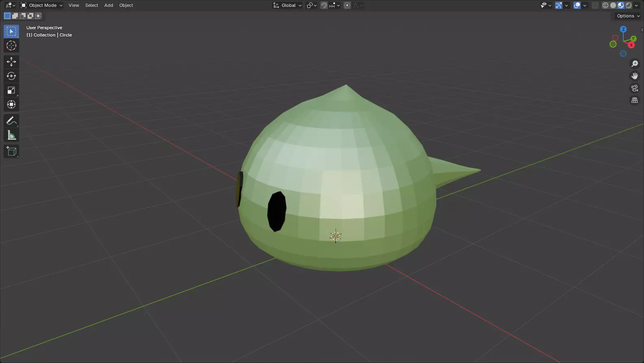Open the Object menu
The height and width of the screenshot is (363, 644).
tap(126, 5)
